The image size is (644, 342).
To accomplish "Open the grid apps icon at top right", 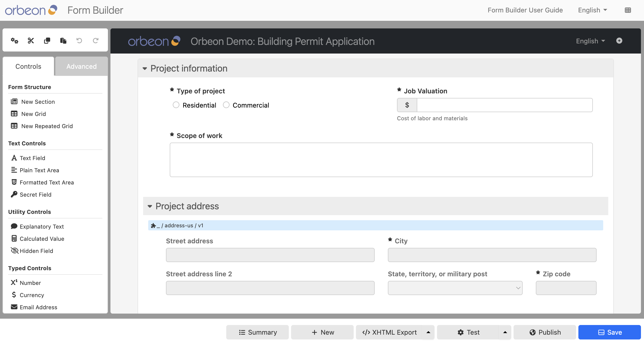I will coord(628,10).
